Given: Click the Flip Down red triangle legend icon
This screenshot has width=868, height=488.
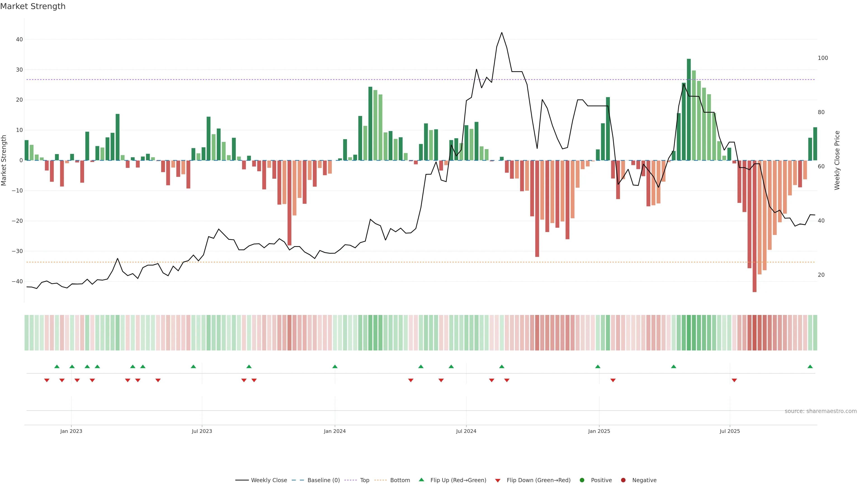Looking at the screenshot, I should [x=498, y=481].
